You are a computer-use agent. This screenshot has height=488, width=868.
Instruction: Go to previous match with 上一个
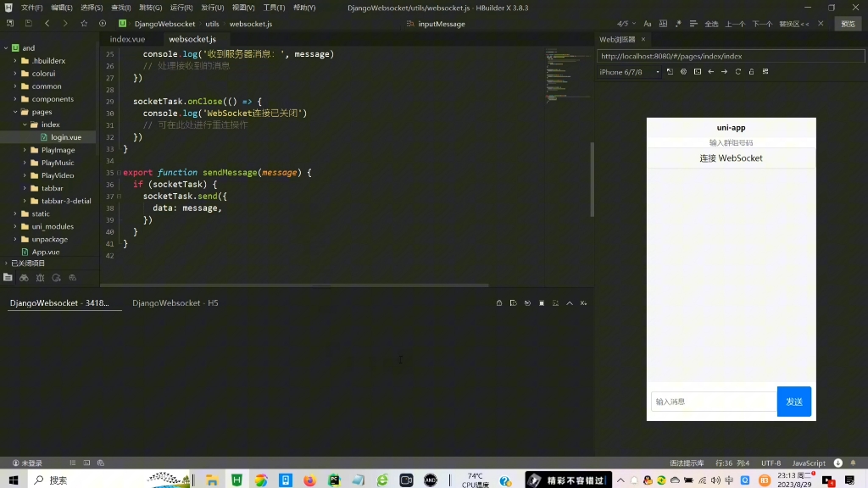point(735,24)
